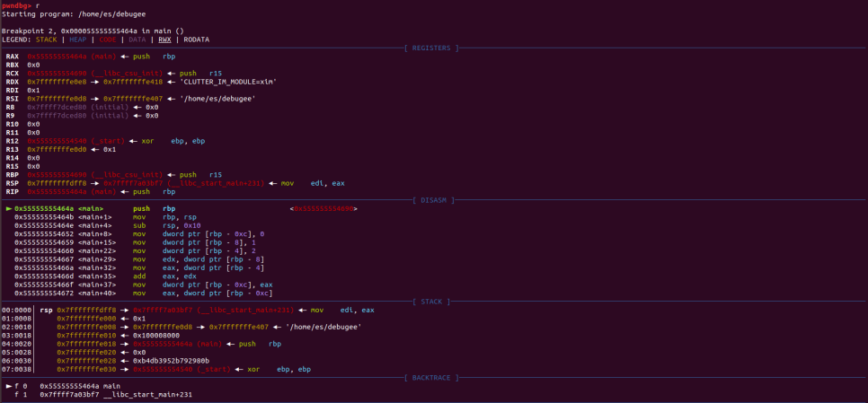Click the 'RDI' register label
The width and height of the screenshot is (868, 403).
pyautogui.click(x=13, y=90)
